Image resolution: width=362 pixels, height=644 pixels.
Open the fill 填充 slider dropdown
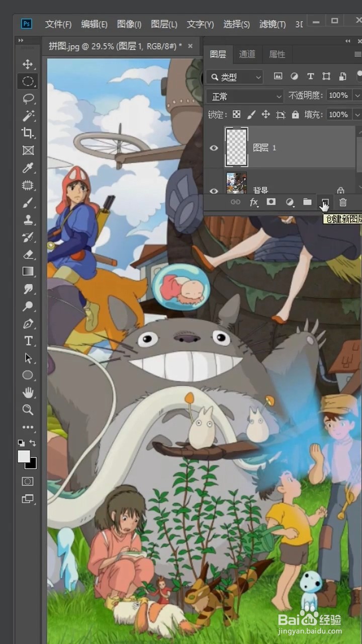click(357, 115)
